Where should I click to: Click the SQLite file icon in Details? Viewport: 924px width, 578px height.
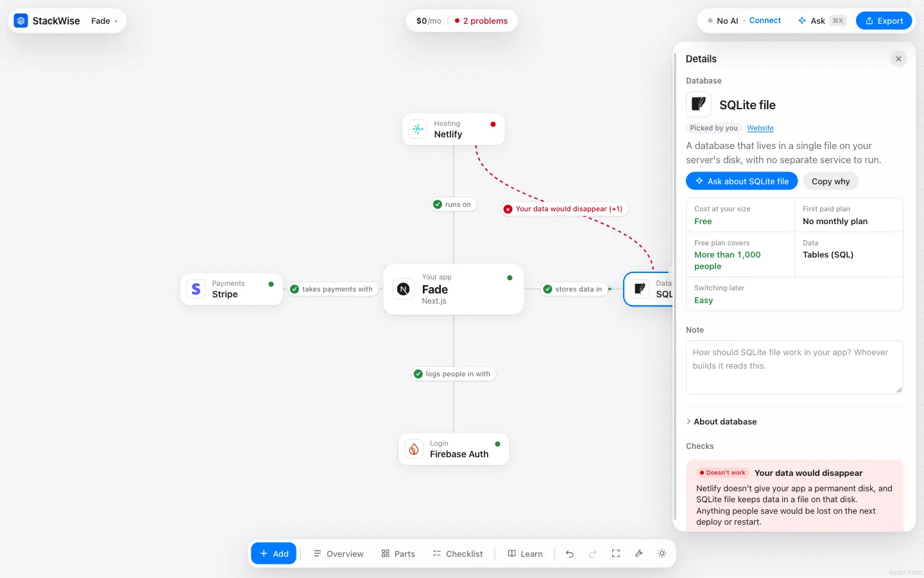coord(699,104)
